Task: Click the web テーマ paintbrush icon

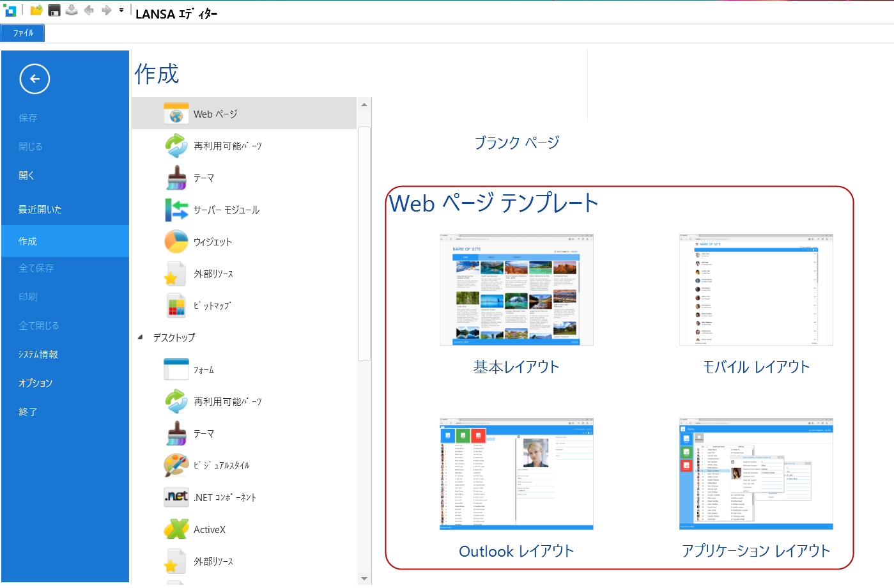Action: pos(176,178)
